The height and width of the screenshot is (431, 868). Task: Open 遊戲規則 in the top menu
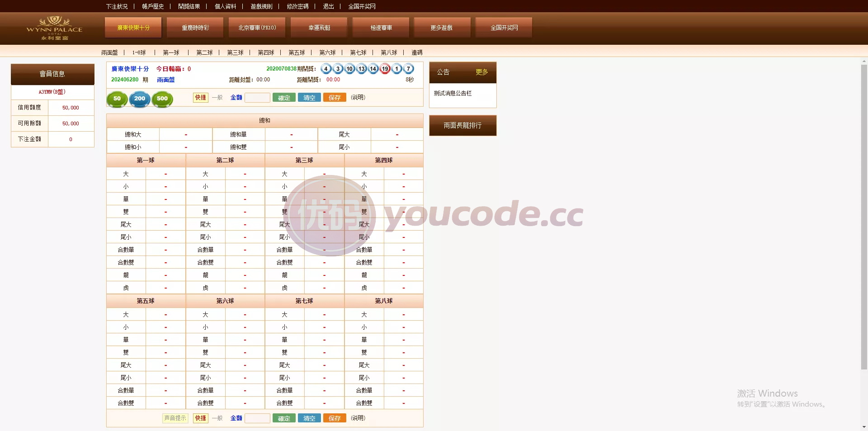tap(261, 6)
